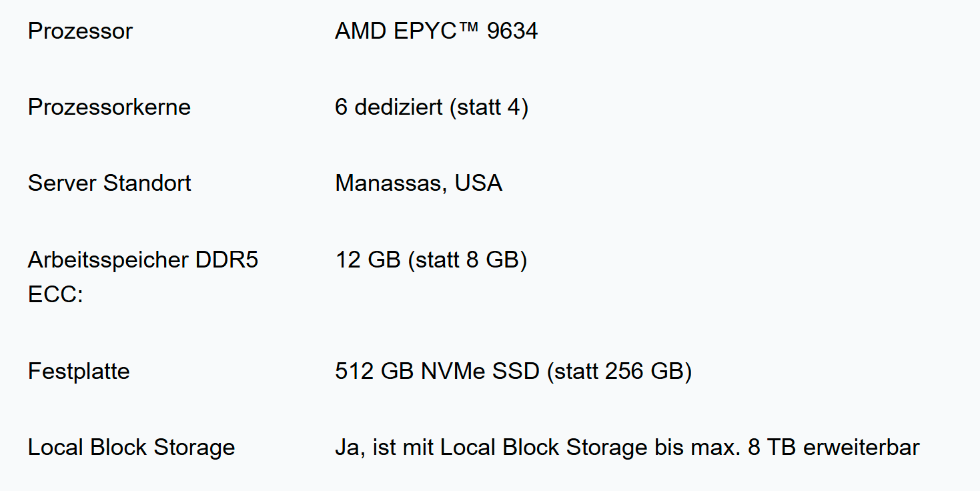Click the Festplatte label
This screenshot has width=980, height=491.
point(79,371)
